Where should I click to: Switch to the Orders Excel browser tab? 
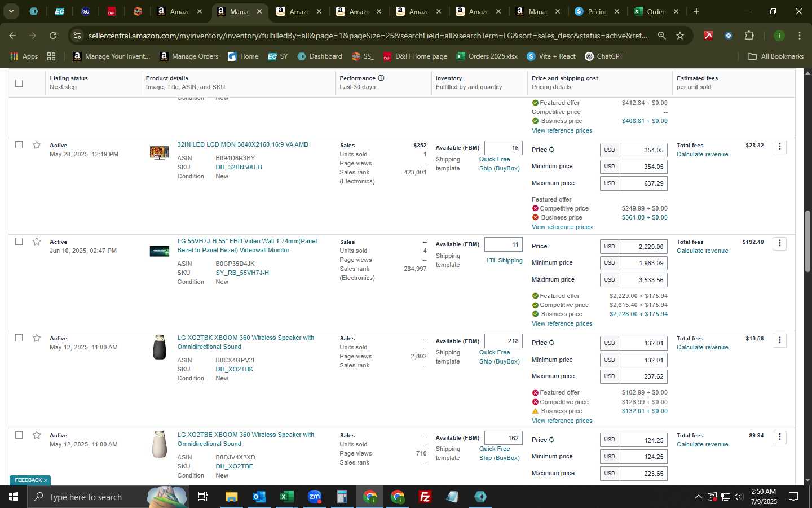656,11
